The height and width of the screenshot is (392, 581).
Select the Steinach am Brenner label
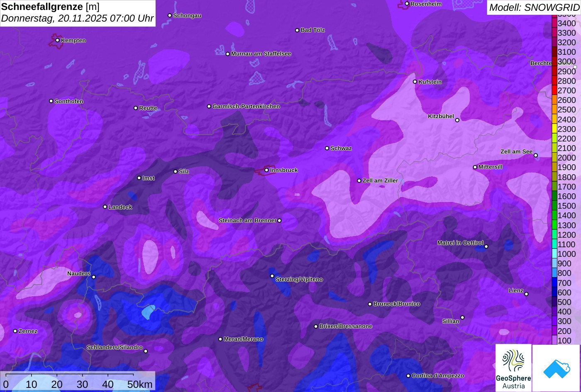pos(247,220)
